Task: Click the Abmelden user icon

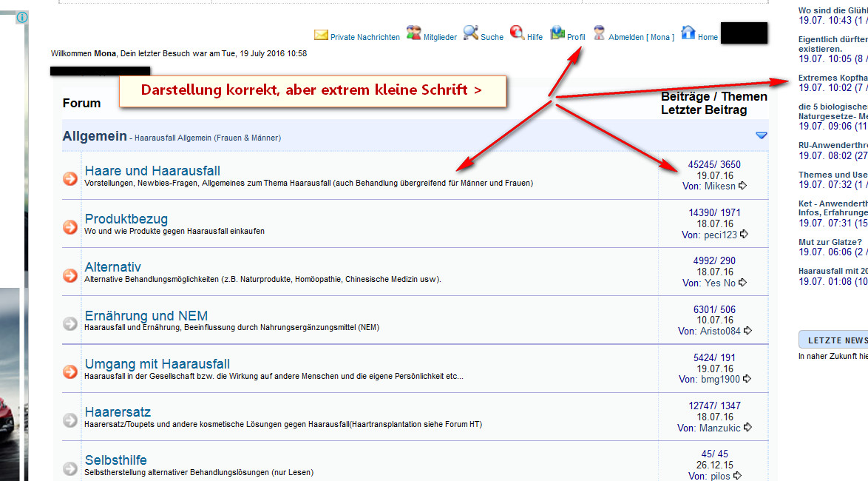Action: (x=599, y=33)
